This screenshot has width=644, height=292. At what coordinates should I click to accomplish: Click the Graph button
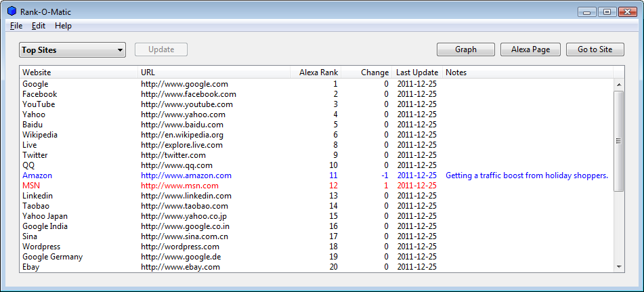466,49
